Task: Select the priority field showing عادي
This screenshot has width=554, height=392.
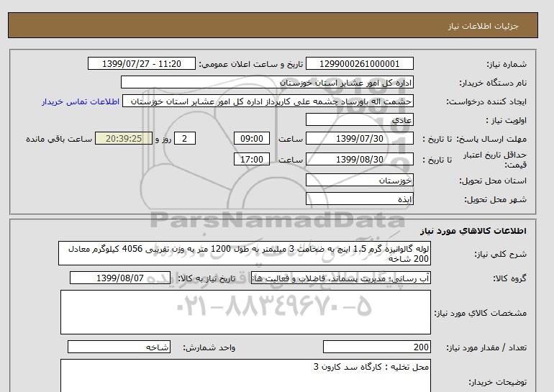Action: click(359, 119)
